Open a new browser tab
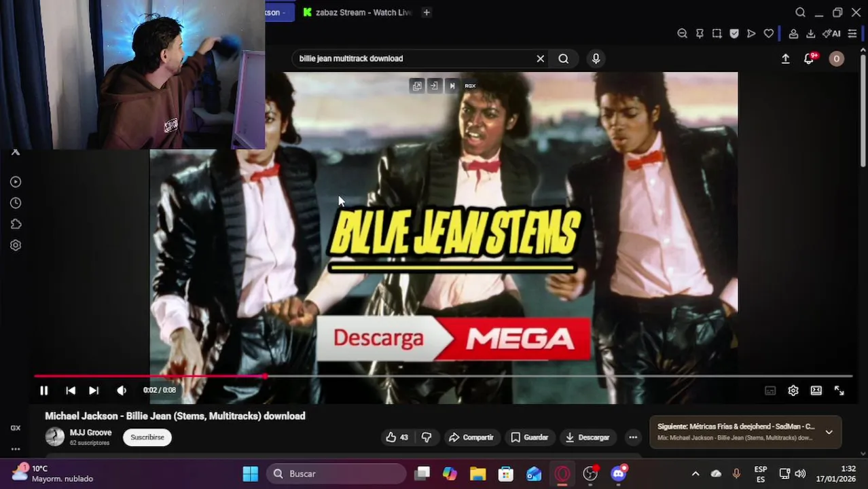The width and height of the screenshot is (868, 489). click(x=427, y=12)
